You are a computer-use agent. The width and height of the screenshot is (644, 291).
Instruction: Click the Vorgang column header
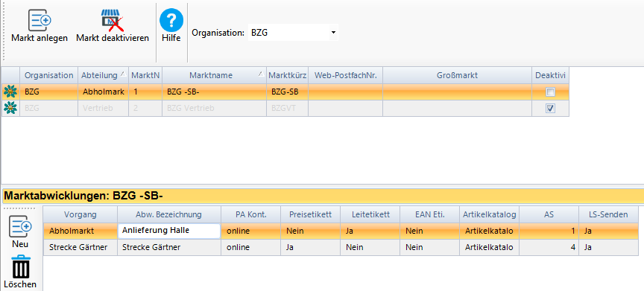pyautogui.click(x=80, y=214)
